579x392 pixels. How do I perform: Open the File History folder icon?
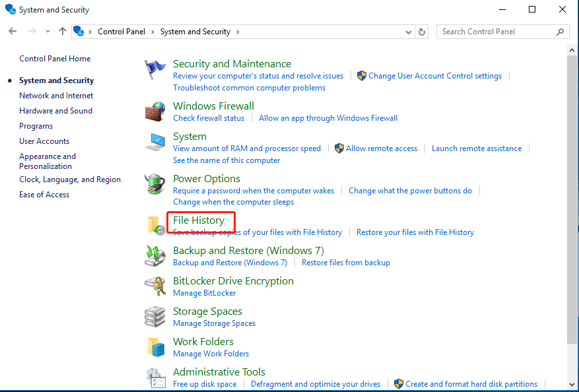pos(156,226)
